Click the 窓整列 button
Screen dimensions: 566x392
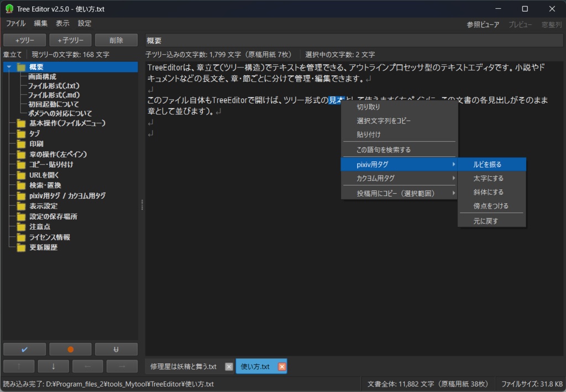click(552, 24)
